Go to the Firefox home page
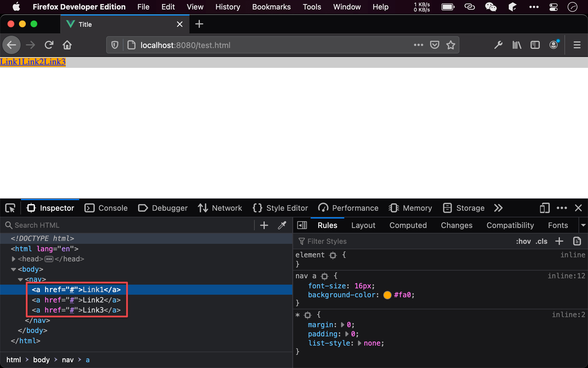The width and height of the screenshot is (588, 368). [67, 45]
